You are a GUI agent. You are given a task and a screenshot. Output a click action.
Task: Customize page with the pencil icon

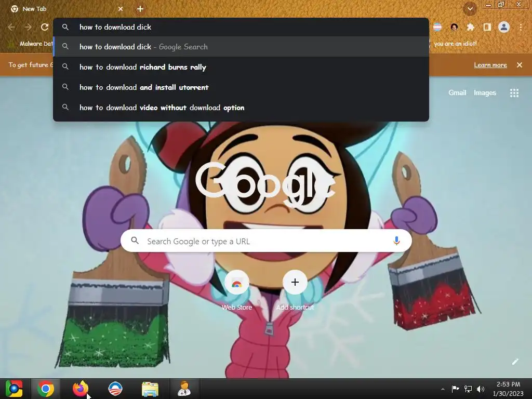click(x=515, y=362)
